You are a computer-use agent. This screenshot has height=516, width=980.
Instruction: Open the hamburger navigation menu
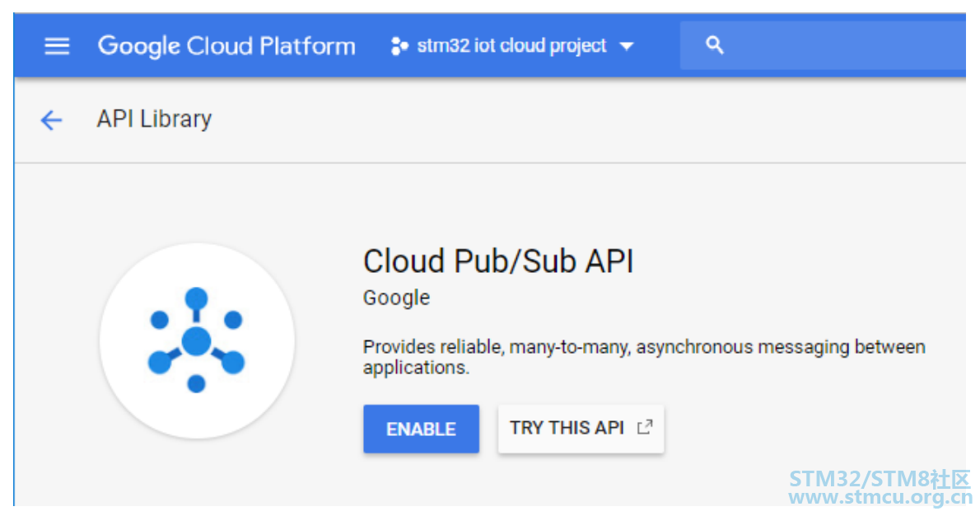(x=57, y=46)
